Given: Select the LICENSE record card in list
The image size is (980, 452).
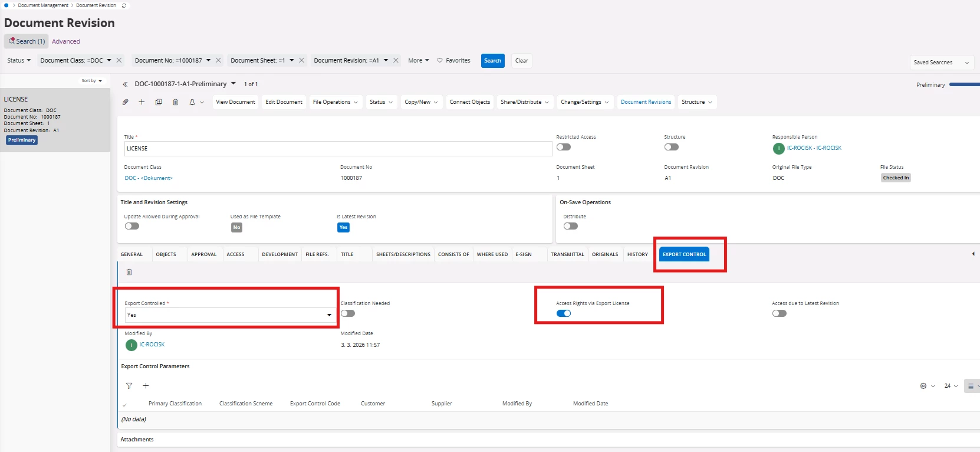Looking at the screenshot, I should click(55, 120).
